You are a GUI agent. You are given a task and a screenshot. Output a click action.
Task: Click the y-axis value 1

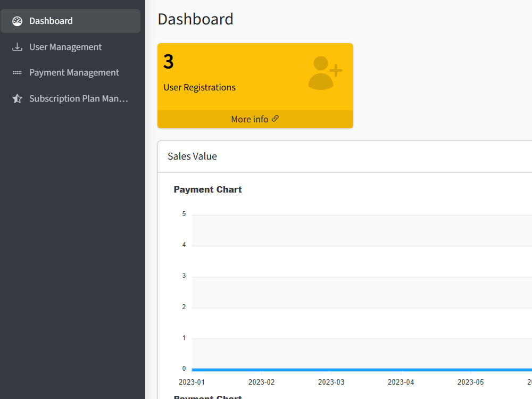184,338
